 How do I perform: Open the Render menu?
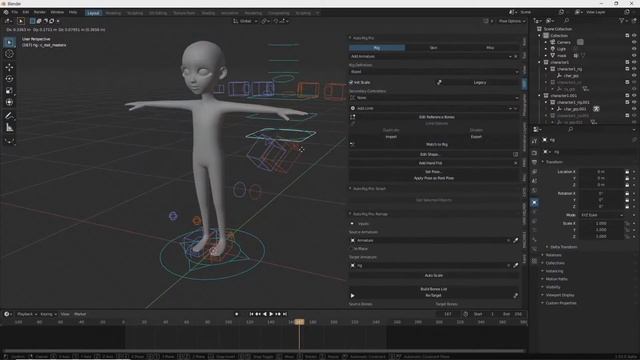click(x=40, y=12)
